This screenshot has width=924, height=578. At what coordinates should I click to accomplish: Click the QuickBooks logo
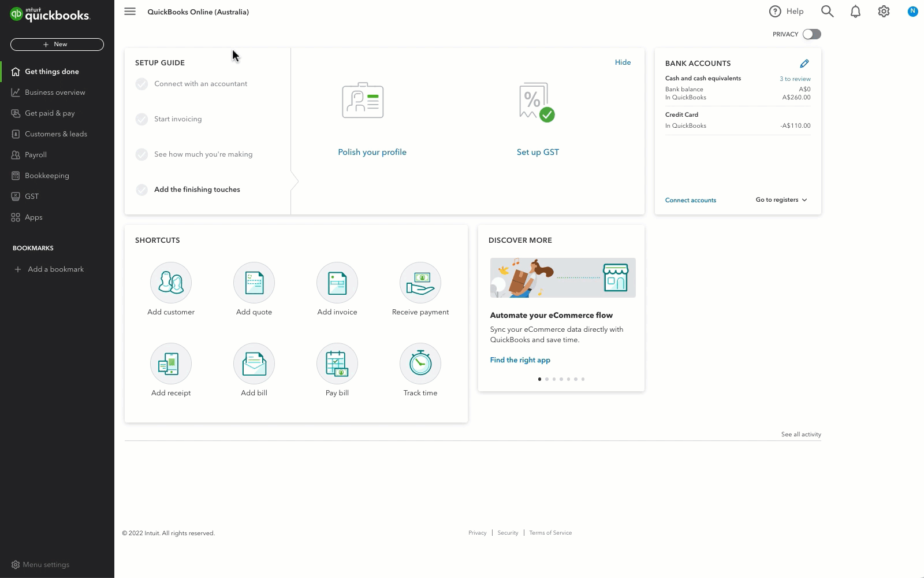(x=50, y=14)
